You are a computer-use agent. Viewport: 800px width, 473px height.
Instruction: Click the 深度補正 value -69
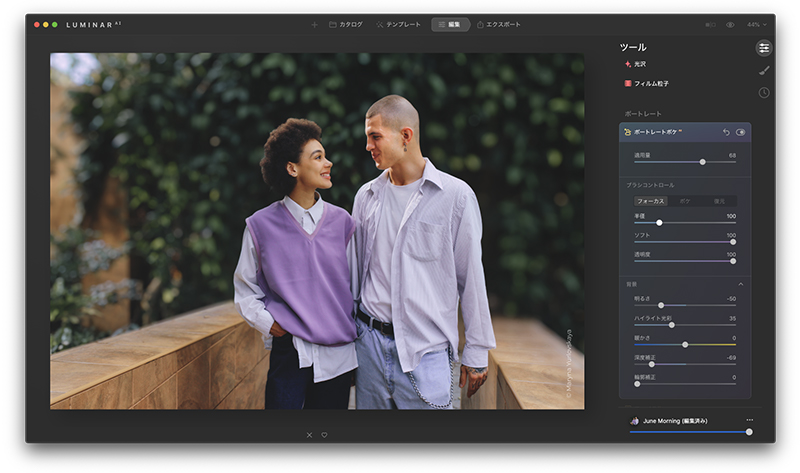[x=731, y=358]
